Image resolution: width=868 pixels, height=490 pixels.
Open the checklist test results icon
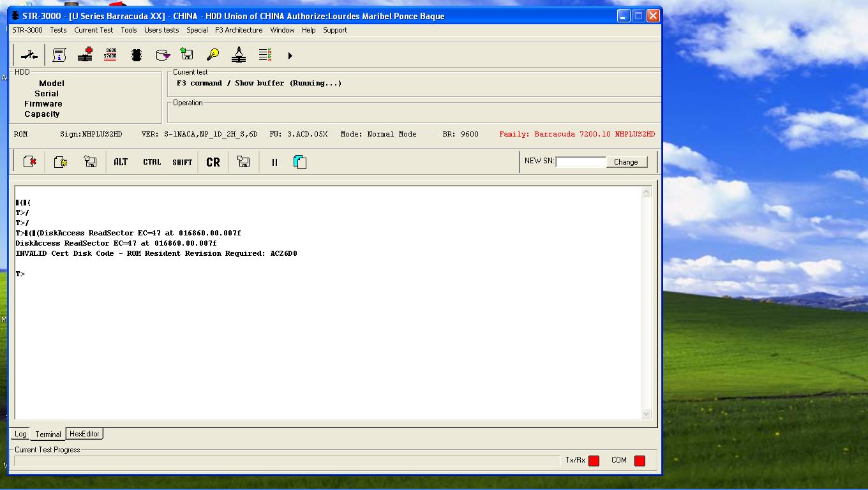[x=265, y=56]
